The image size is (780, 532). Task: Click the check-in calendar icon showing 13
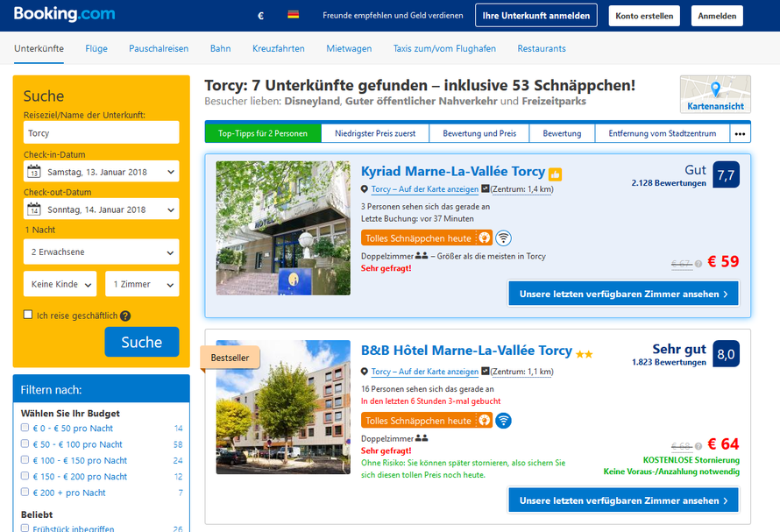pyautogui.click(x=34, y=172)
